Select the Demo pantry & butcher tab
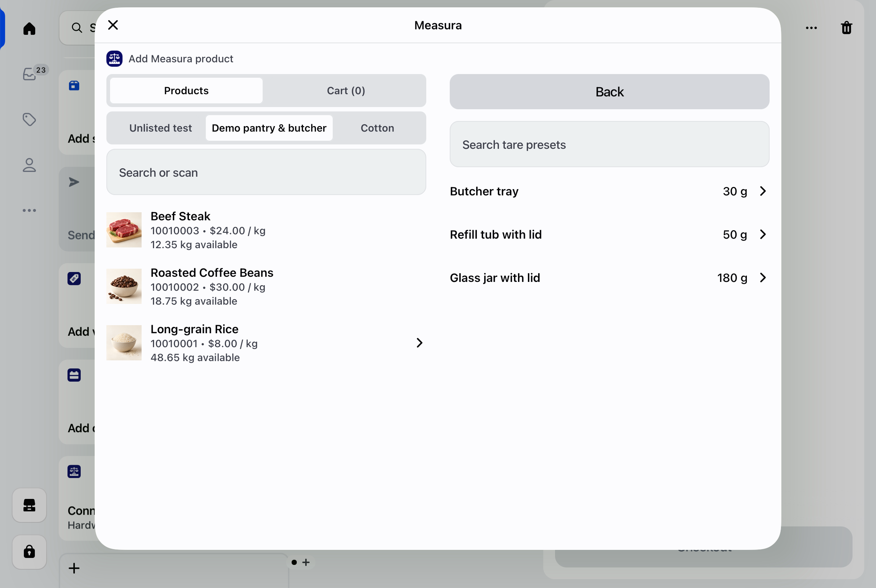Image resolution: width=876 pixels, height=588 pixels. coord(269,128)
